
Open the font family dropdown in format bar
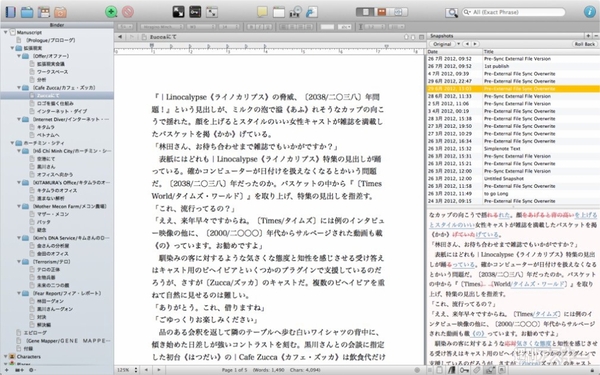[161, 27]
